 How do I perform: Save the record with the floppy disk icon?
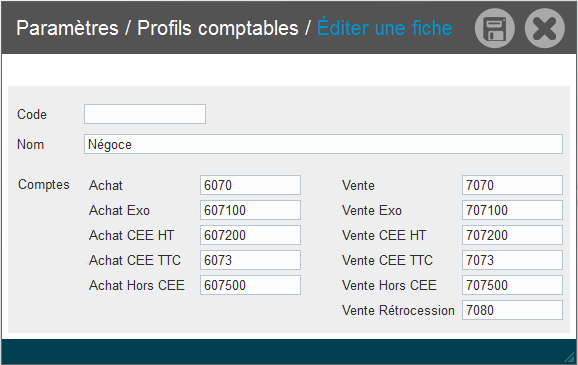(495, 28)
